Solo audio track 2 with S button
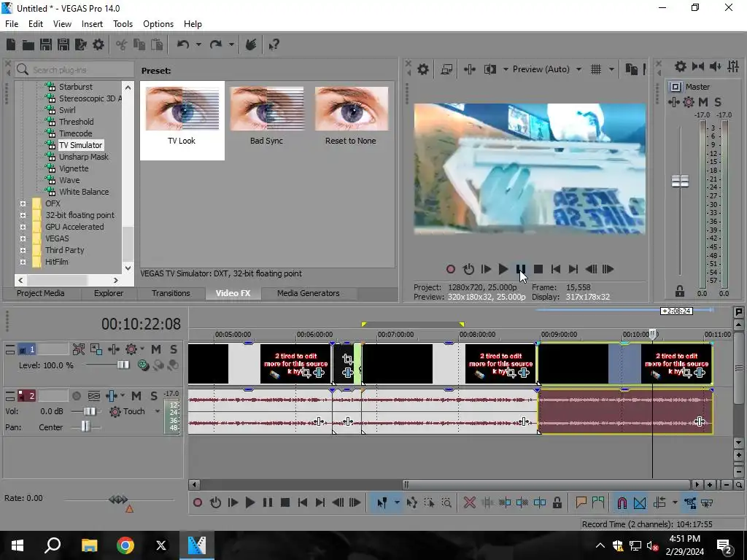The height and width of the screenshot is (560, 747). tap(153, 396)
